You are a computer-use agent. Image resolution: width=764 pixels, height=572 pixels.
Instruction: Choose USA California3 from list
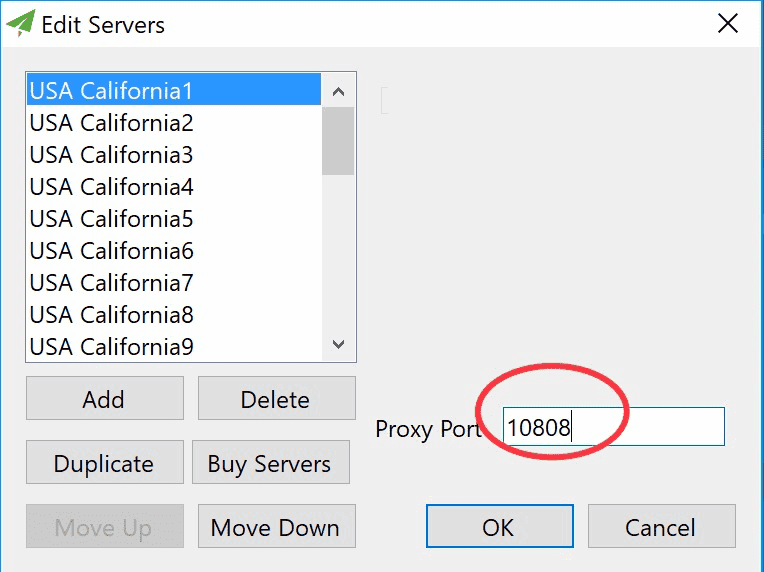click(x=111, y=155)
